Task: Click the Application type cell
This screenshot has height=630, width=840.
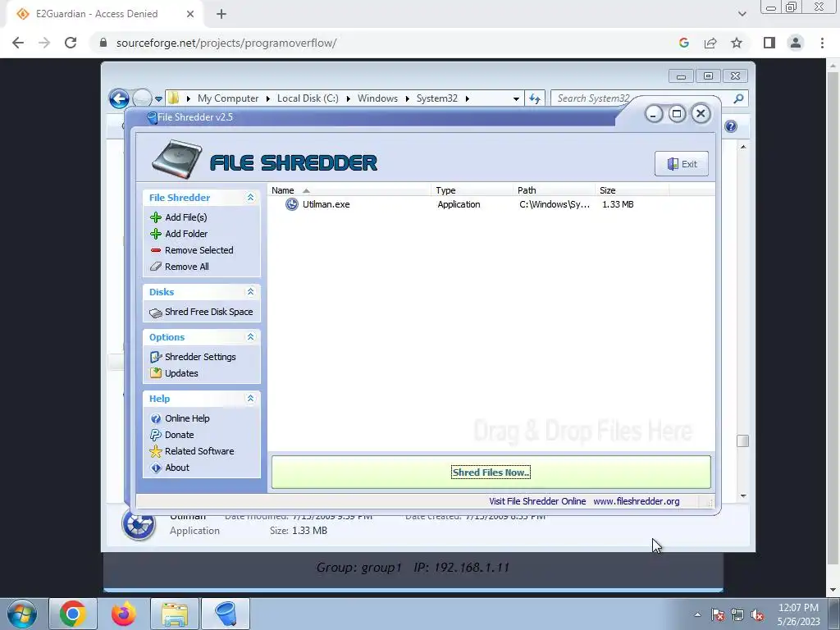Action: [459, 204]
